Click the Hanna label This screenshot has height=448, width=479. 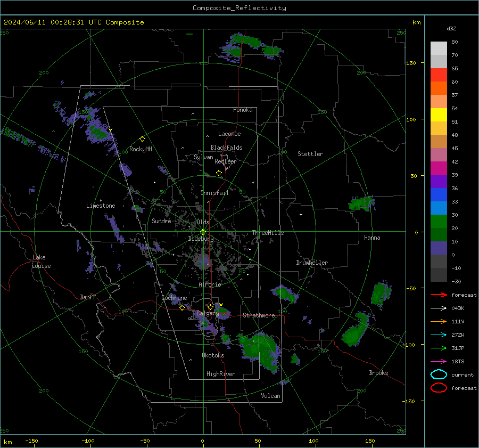click(372, 238)
